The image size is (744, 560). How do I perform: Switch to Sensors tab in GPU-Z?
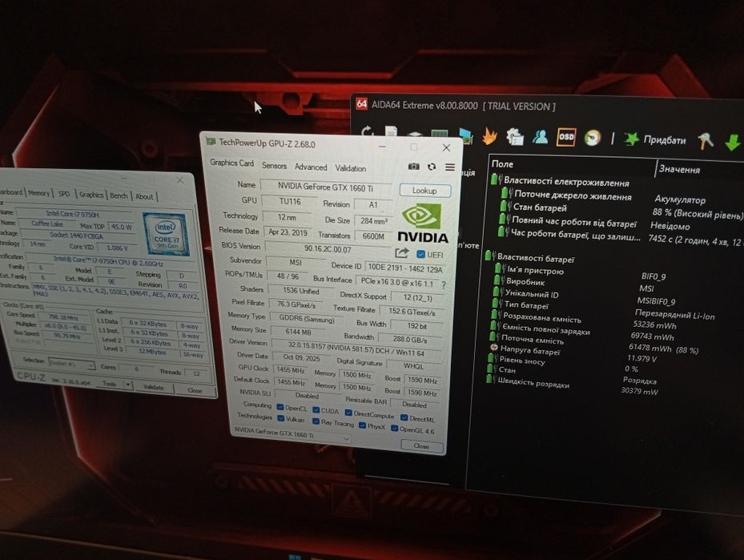(274, 166)
